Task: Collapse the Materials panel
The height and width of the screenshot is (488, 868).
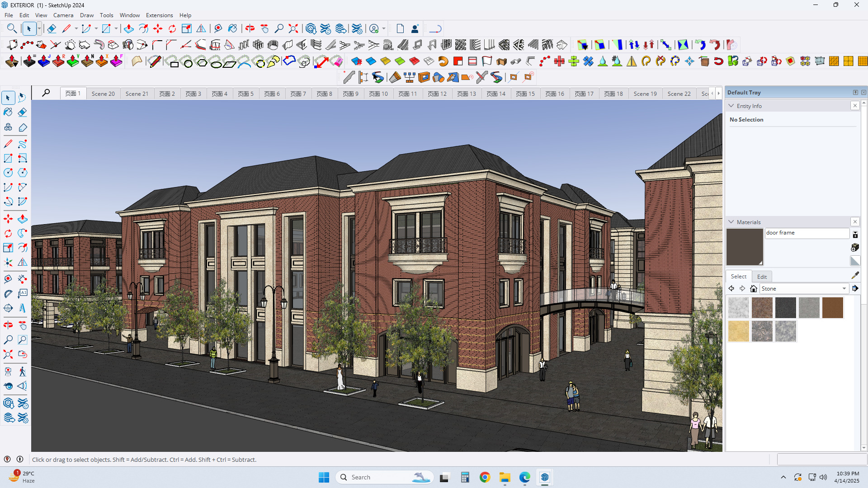Action: tap(731, 222)
